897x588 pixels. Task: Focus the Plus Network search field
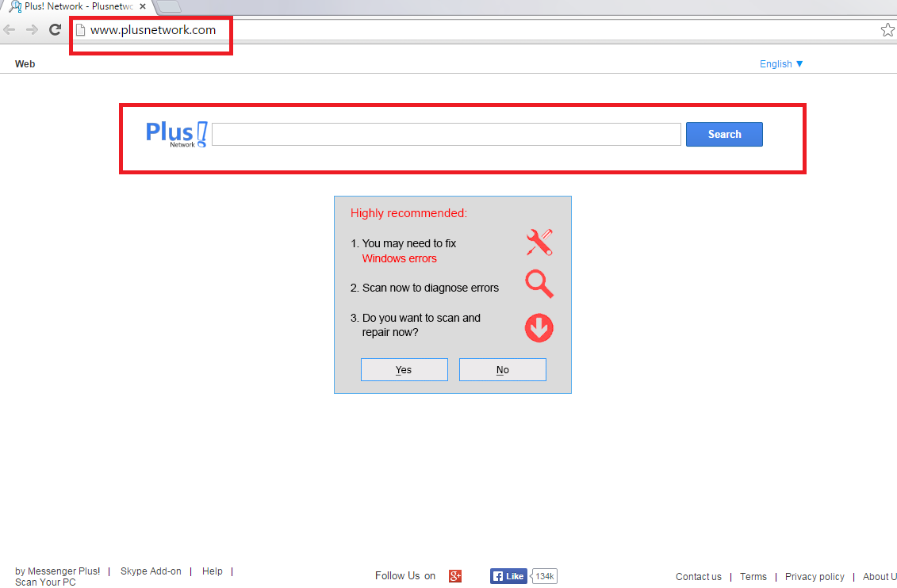pyautogui.click(x=447, y=134)
